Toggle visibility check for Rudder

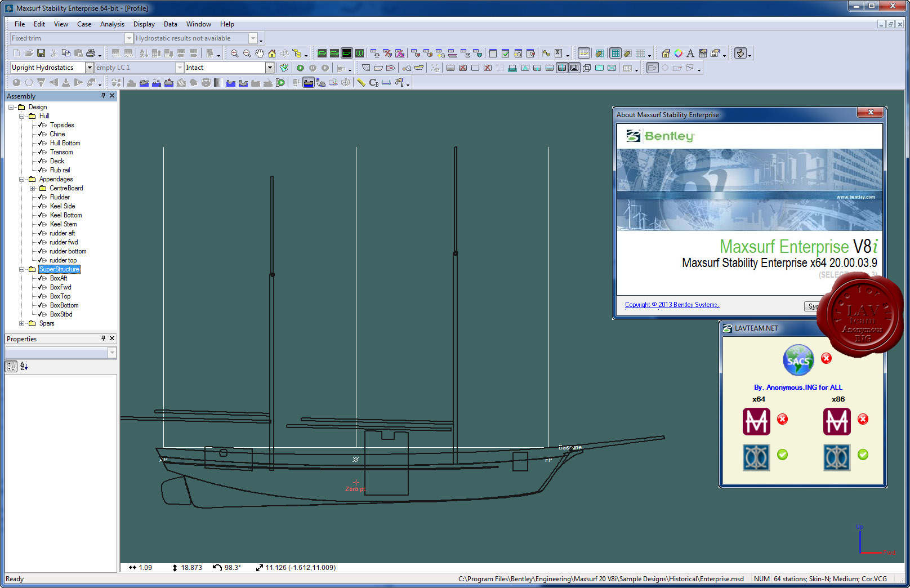coord(40,197)
